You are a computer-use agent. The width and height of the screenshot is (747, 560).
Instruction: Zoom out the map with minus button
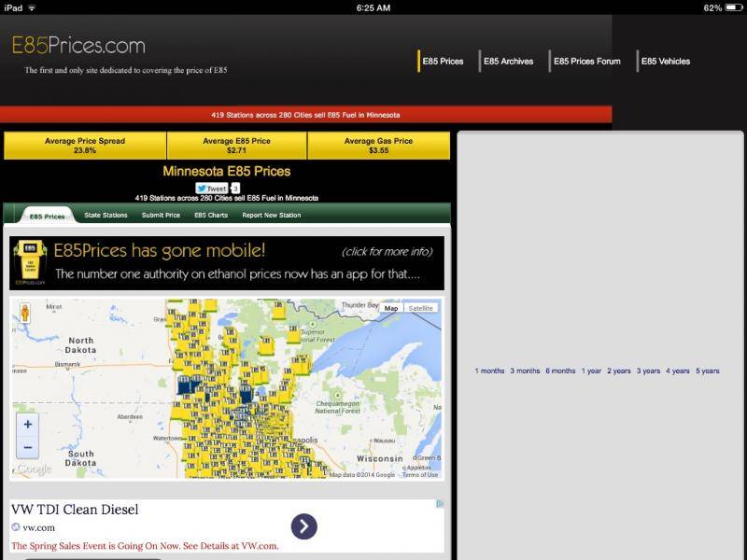[x=28, y=447]
